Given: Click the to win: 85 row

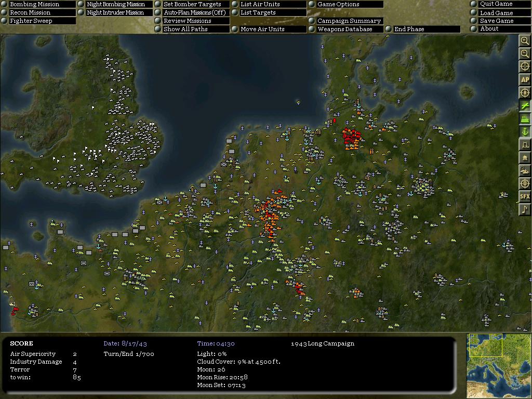Looking at the screenshot, I should [x=46, y=377].
